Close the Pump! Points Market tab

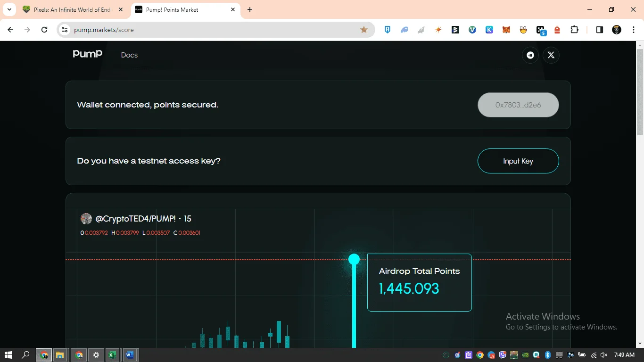pyautogui.click(x=233, y=9)
